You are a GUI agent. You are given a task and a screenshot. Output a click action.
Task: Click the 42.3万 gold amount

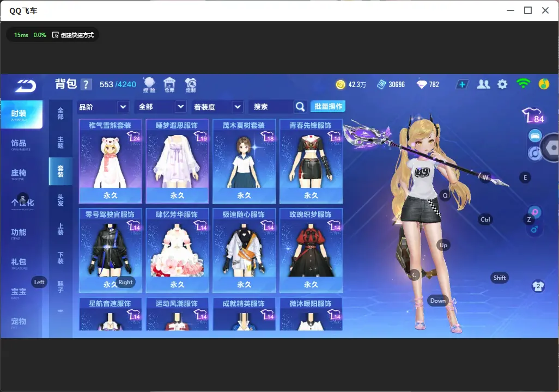[357, 84]
